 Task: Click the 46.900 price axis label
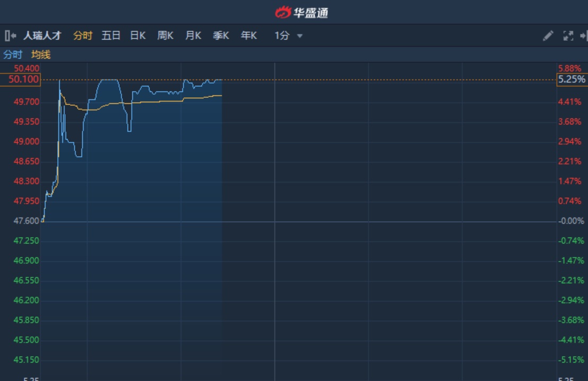[x=26, y=261]
